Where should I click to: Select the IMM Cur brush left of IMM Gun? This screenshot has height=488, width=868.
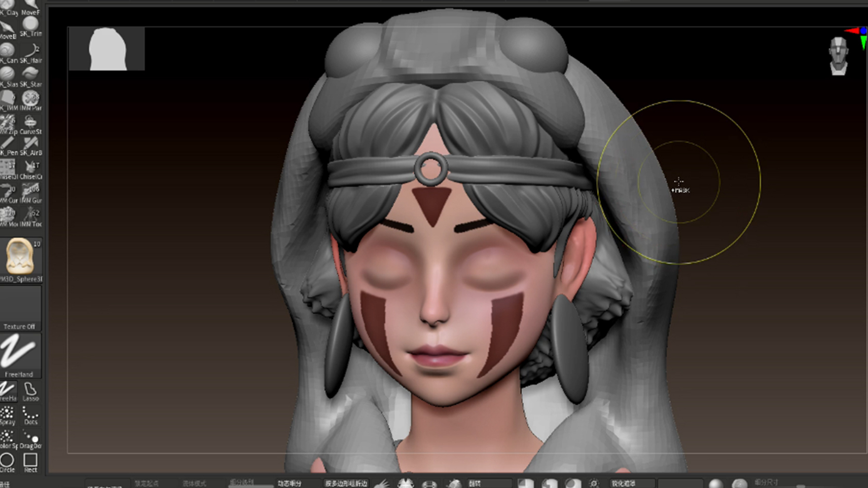point(8,194)
